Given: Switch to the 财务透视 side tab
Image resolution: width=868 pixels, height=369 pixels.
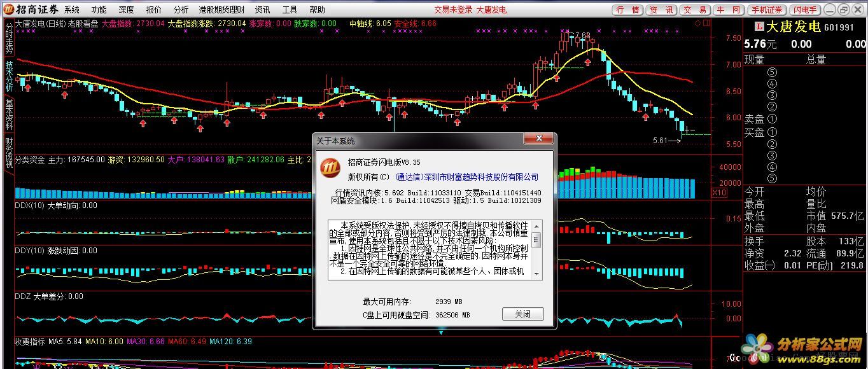Looking at the screenshot, I should (x=8, y=153).
